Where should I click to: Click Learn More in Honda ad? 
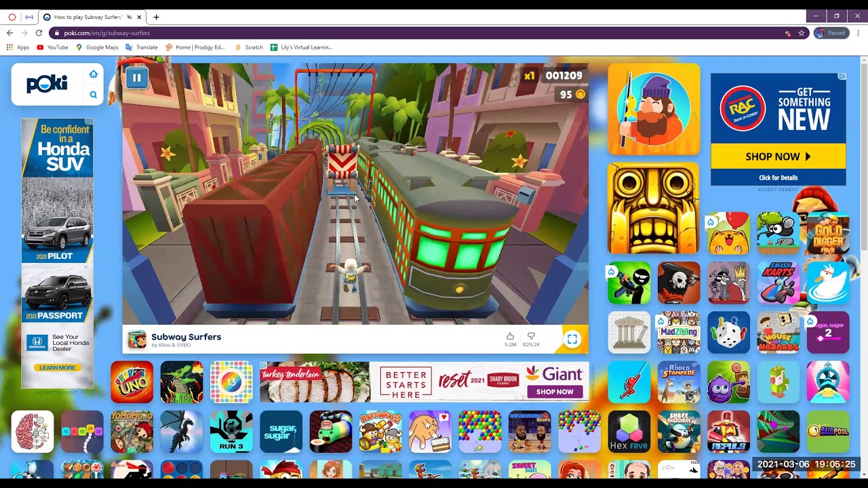[x=57, y=367]
